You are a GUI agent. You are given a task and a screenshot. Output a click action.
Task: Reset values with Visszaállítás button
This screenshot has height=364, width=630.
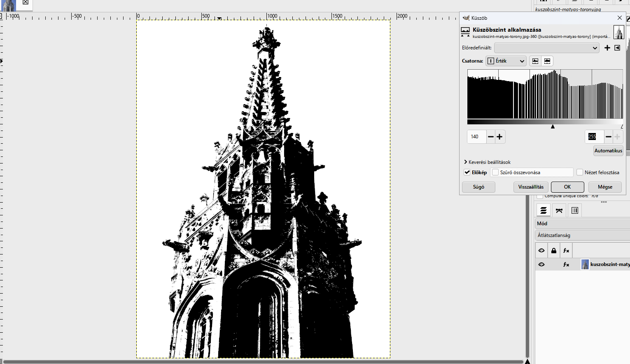tap(531, 187)
